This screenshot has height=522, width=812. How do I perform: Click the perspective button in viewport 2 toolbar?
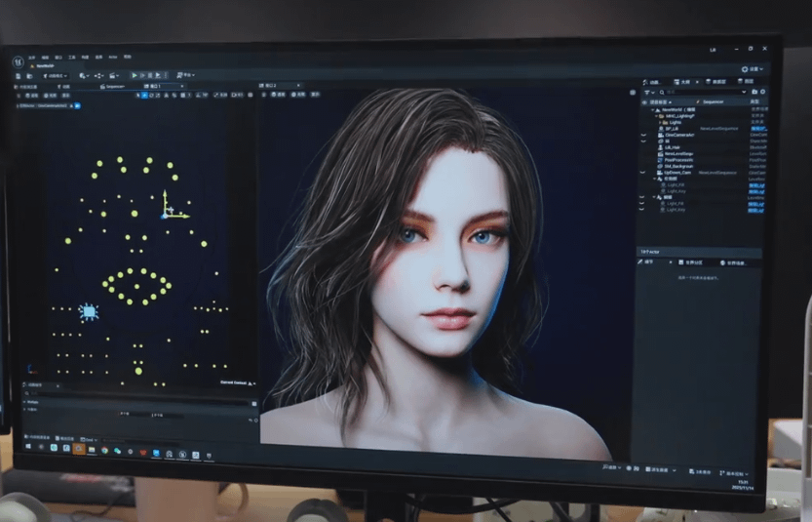pyautogui.click(x=277, y=95)
